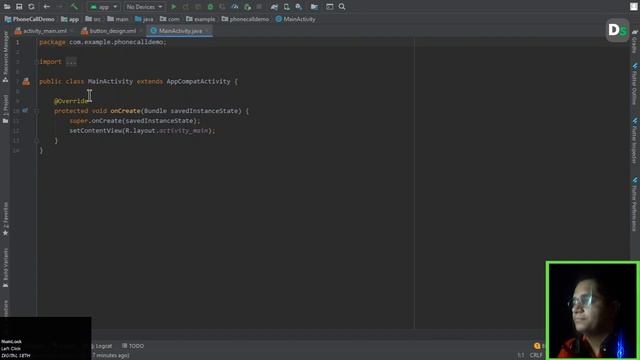Image resolution: width=640 pixels, height=360 pixels.
Task: Open the app run configuration dropdown
Action: tap(104, 7)
